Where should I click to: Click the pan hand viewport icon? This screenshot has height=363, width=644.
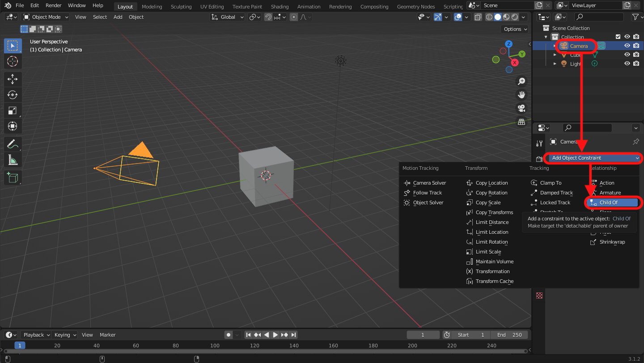point(521,95)
